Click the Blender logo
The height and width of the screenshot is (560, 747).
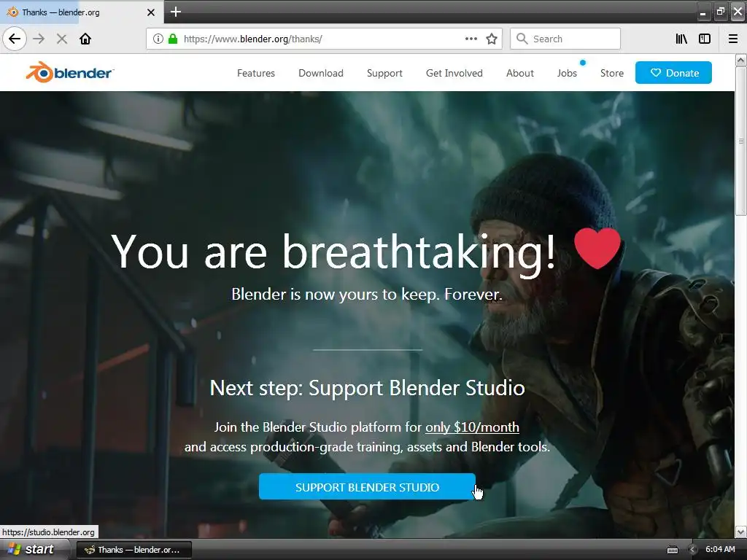[x=69, y=72]
